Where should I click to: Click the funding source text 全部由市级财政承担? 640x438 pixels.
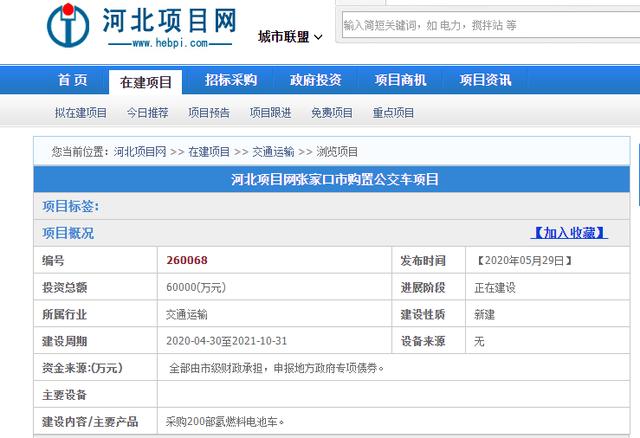(x=216, y=368)
